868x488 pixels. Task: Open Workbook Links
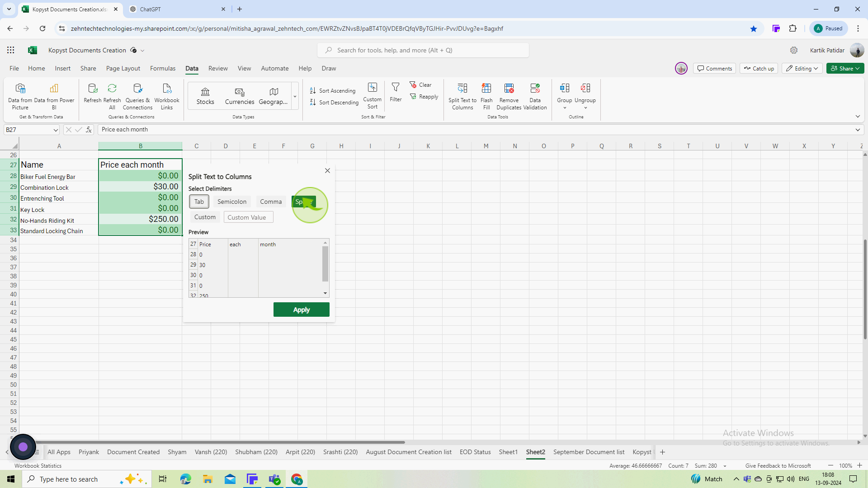167,96
